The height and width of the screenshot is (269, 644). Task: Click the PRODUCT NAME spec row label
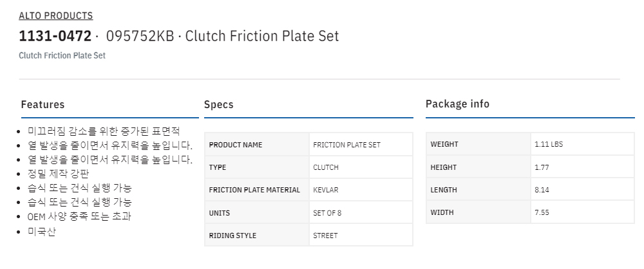[236, 145]
